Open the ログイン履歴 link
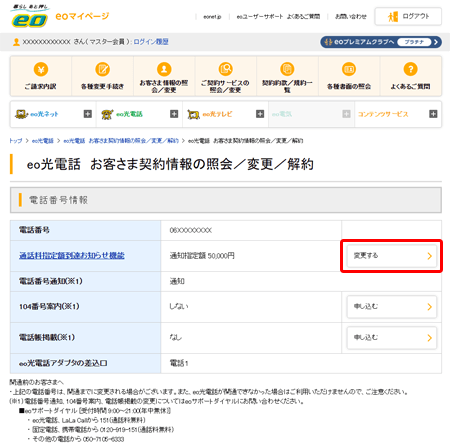450x448 pixels. coord(151,42)
